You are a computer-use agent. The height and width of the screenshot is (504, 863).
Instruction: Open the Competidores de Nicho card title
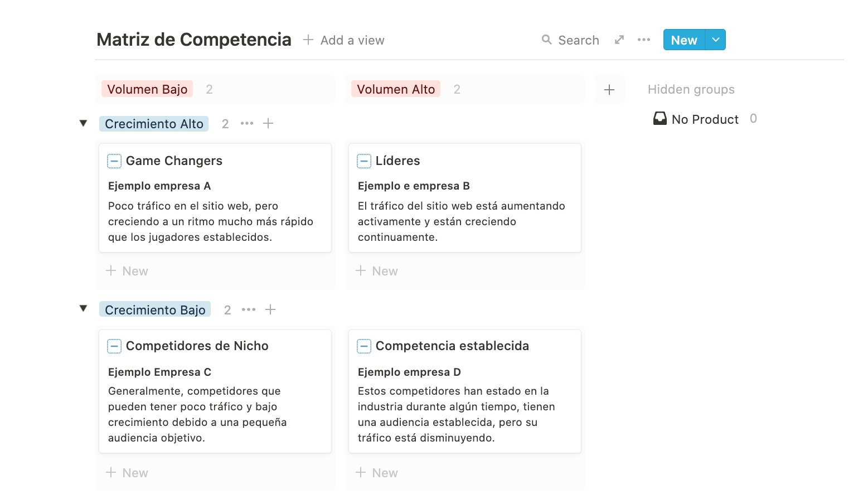[x=197, y=346]
